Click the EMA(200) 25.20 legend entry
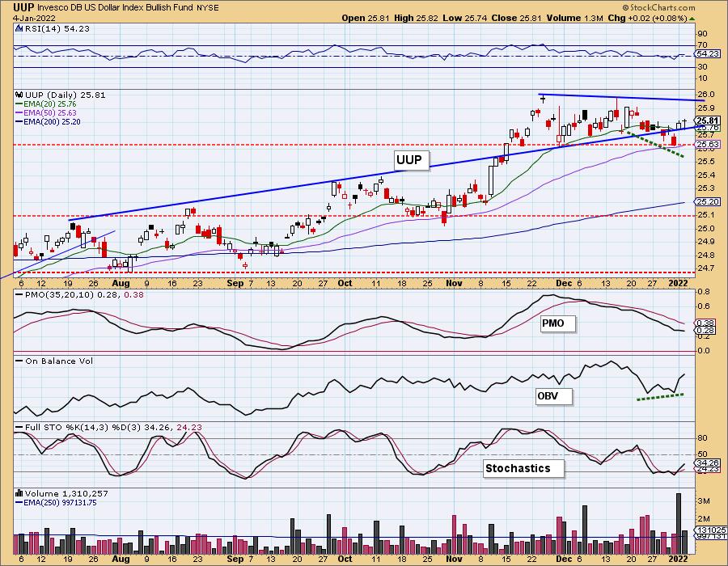Viewport: 728px width, 566px height. (48, 121)
